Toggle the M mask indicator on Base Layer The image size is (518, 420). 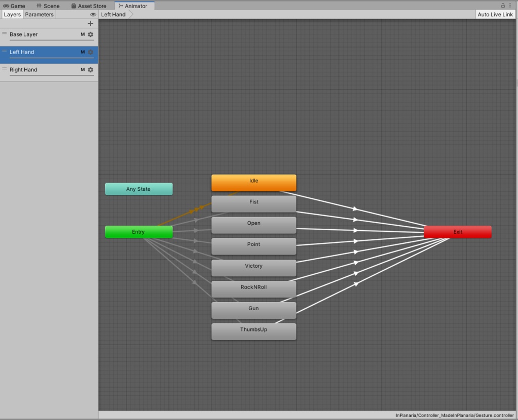point(82,34)
